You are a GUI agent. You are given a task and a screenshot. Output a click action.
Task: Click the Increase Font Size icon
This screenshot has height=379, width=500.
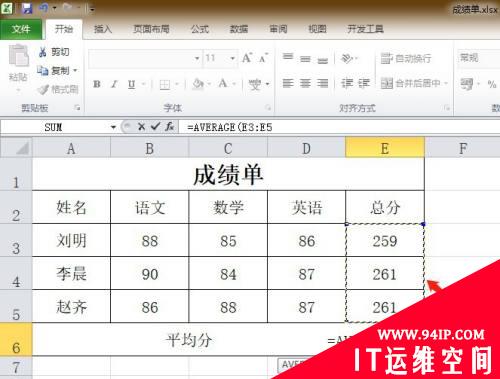[x=247, y=58]
